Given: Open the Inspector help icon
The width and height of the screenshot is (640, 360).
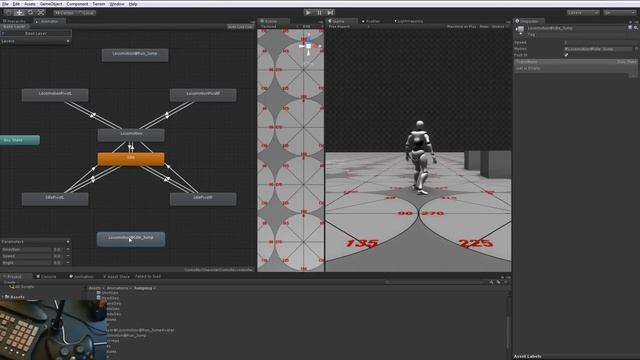Looking at the screenshot, I should pyautogui.click(x=630, y=27).
